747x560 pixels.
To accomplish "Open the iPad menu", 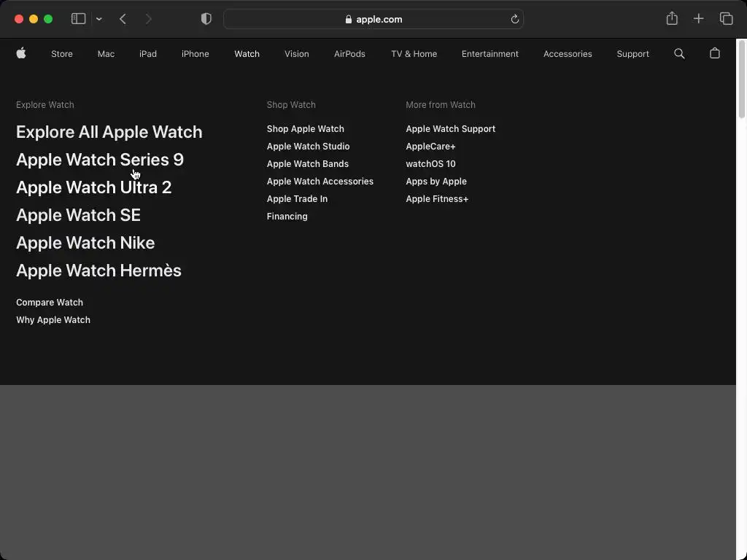I will (x=147, y=54).
